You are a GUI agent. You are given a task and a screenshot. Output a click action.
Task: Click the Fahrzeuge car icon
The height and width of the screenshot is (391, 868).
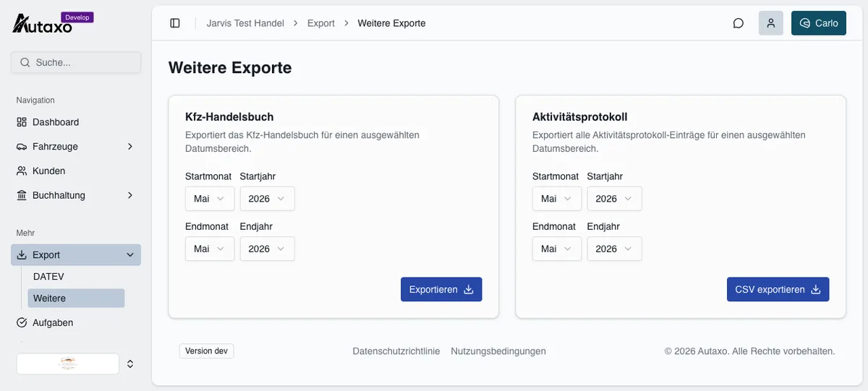click(x=22, y=147)
